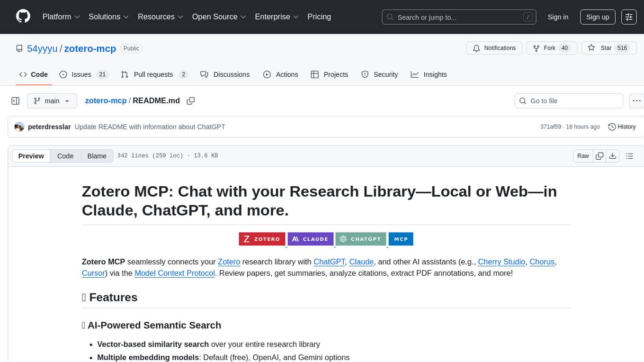The height and width of the screenshot is (362, 644).
Task: Open the Update README commit message
Action: pyautogui.click(x=150, y=127)
